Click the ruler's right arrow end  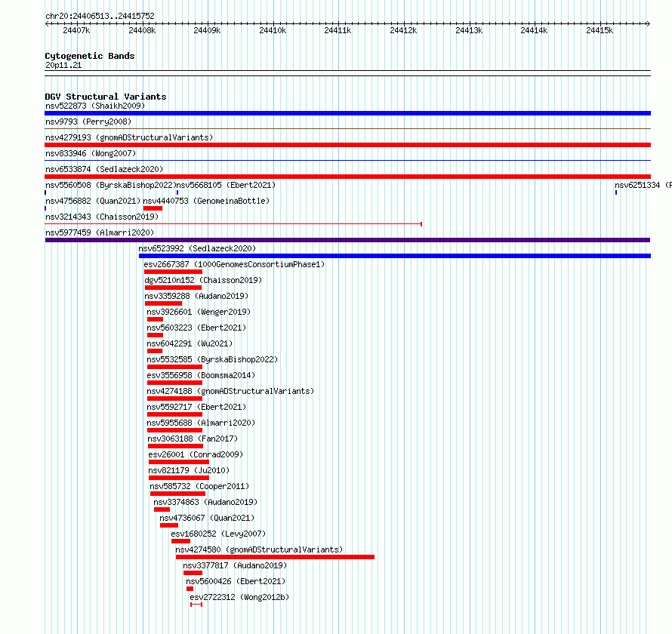tap(649, 23)
